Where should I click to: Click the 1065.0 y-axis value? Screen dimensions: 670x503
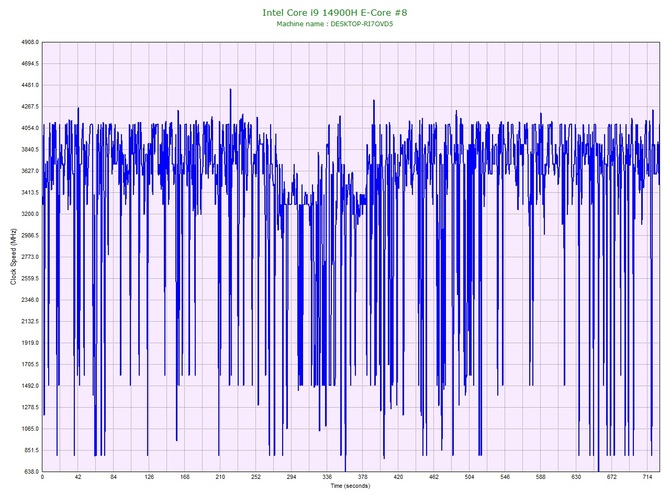(29, 429)
